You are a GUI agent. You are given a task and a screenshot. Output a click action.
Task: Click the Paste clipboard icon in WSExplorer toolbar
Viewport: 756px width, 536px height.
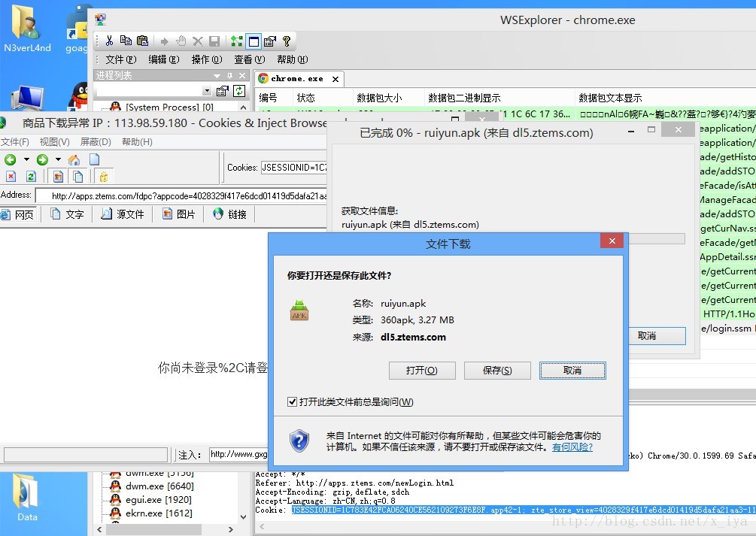(142, 41)
